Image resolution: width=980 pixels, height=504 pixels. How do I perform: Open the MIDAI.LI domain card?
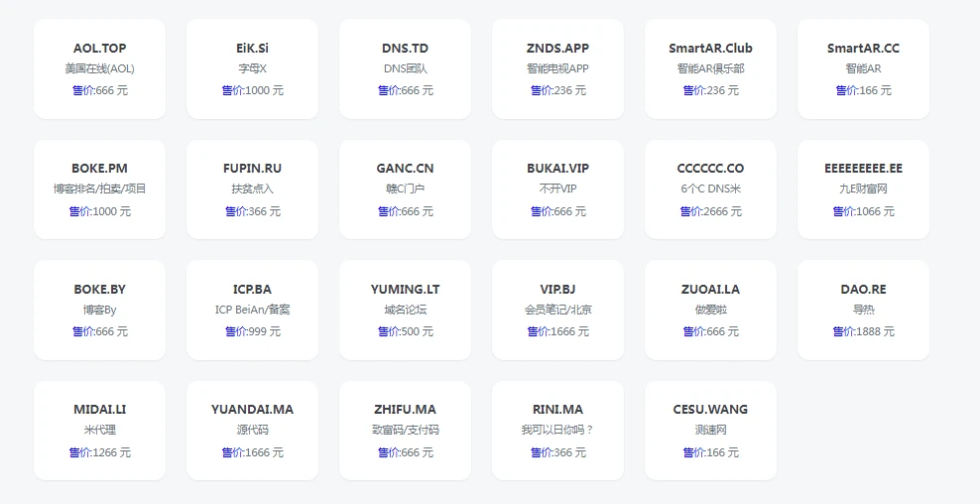point(99,410)
